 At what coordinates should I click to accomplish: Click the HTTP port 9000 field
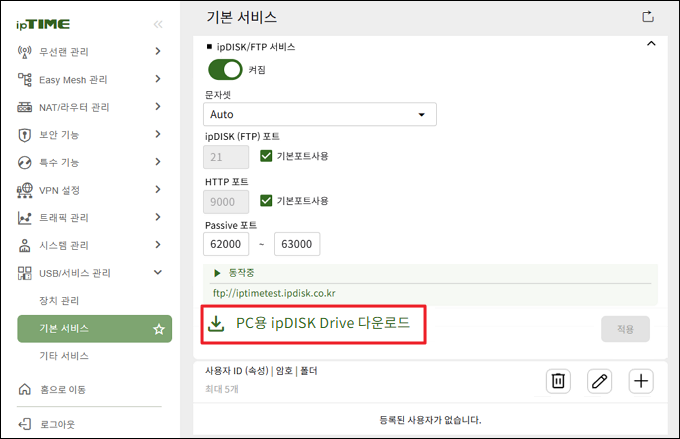click(x=226, y=202)
